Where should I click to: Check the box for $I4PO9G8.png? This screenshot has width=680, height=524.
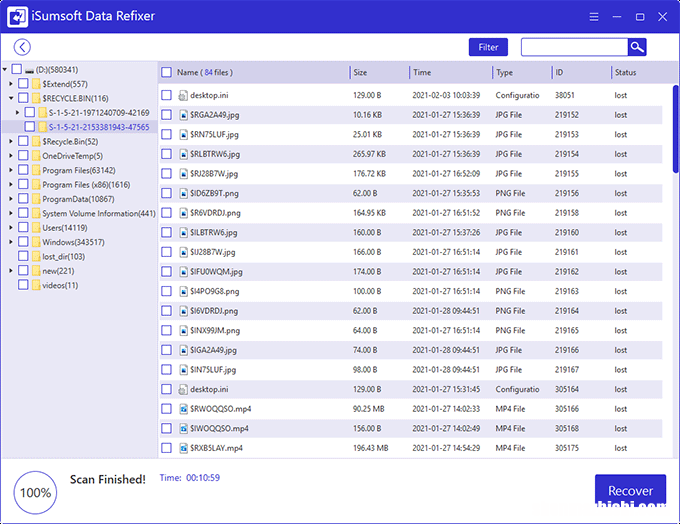[167, 291]
